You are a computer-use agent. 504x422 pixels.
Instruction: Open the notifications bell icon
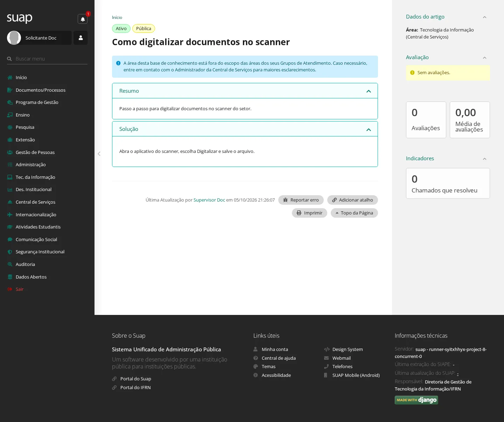(x=83, y=19)
